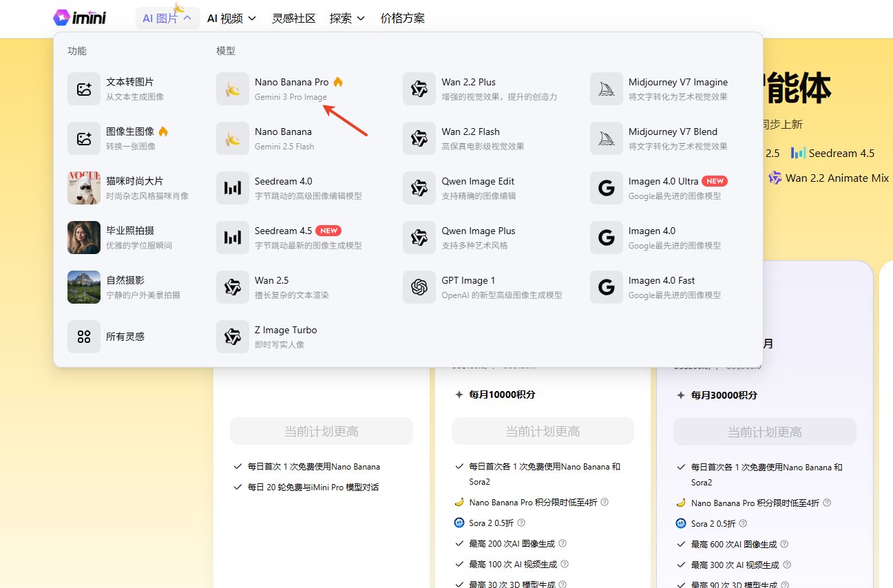Viewport: 893px width, 588px height.
Task: Open the 灵感社区 menu item
Action: [x=293, y=18]
